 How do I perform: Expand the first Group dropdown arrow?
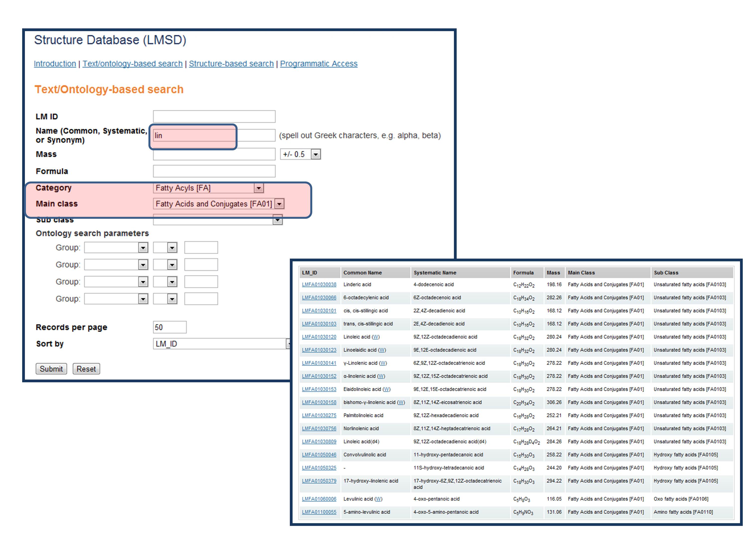tap(143, 248)
